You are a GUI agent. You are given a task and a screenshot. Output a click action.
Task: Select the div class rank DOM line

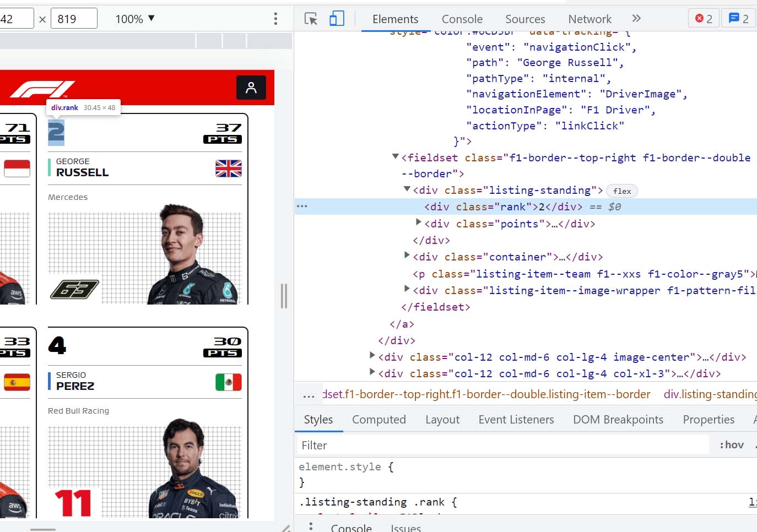tap(526, 207)
